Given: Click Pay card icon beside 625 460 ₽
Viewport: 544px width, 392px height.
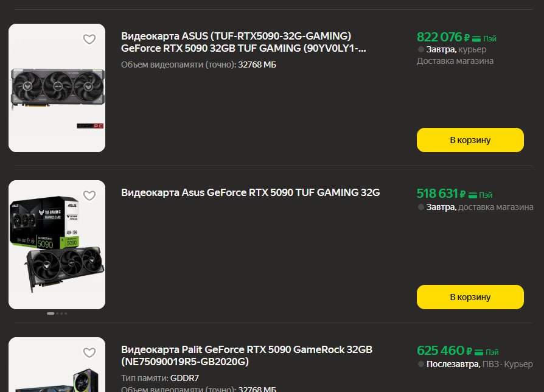Looking at the screenshot, I should click(479, 352).
